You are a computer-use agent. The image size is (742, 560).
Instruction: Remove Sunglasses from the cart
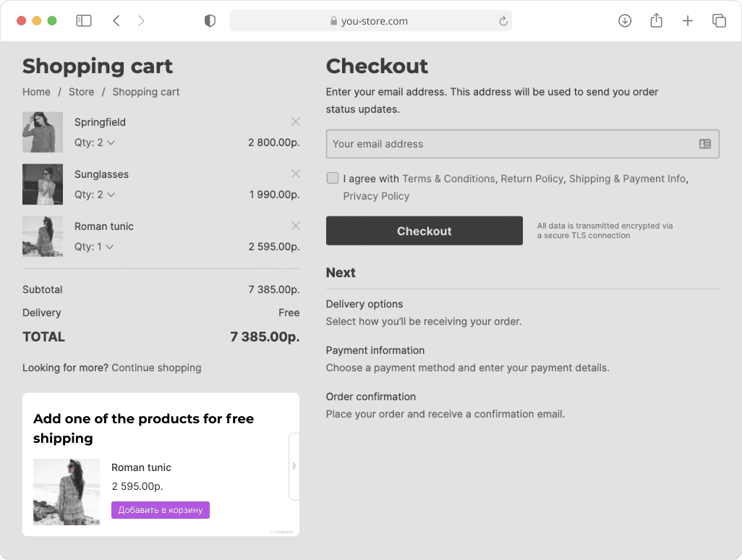point(295,174)
